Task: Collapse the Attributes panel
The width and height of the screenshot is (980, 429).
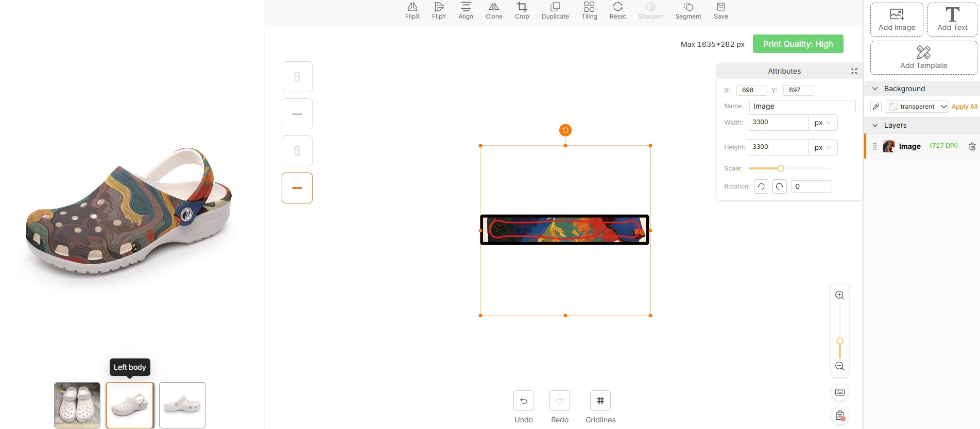Action: coord(854,71)
